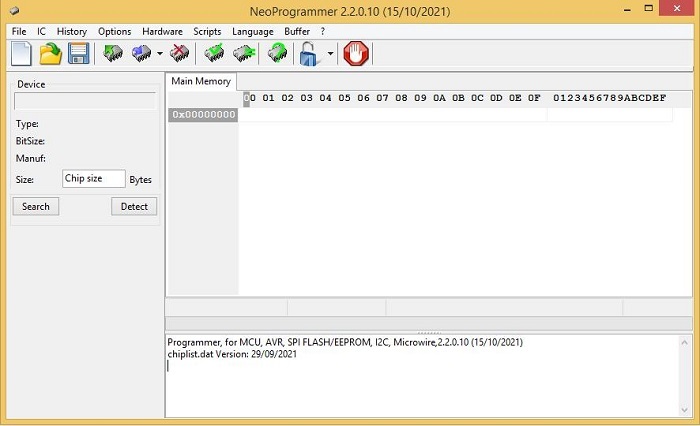The height and width of the screenshot is (426, 700).
Task: Open the IC menu
Action: click(x=41, y=31)
